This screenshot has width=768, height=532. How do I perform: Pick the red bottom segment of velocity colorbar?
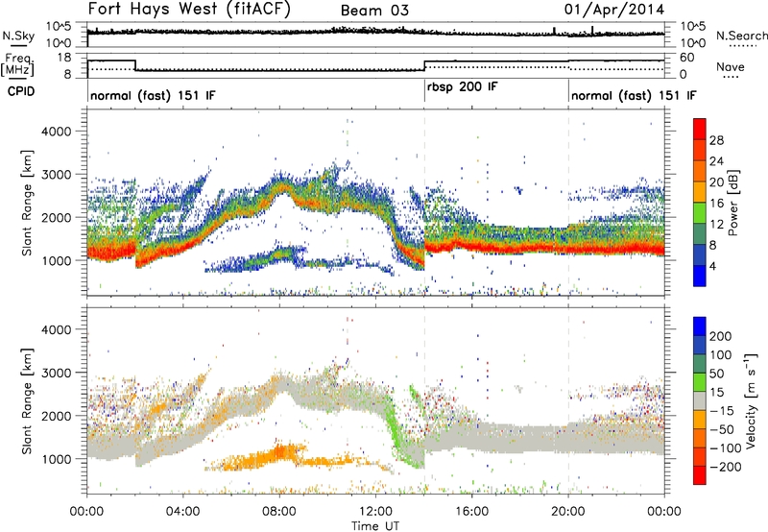[x=700, y=475]
